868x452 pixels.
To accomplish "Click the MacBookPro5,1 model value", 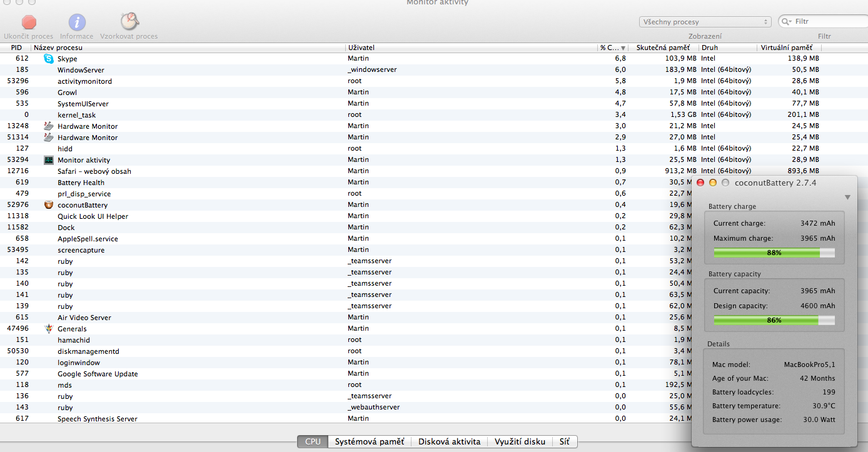I will 809,364.
